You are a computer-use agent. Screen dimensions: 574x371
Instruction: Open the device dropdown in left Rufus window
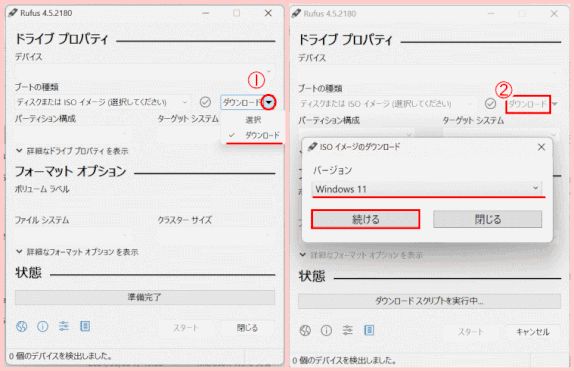[x=145, y=71]
